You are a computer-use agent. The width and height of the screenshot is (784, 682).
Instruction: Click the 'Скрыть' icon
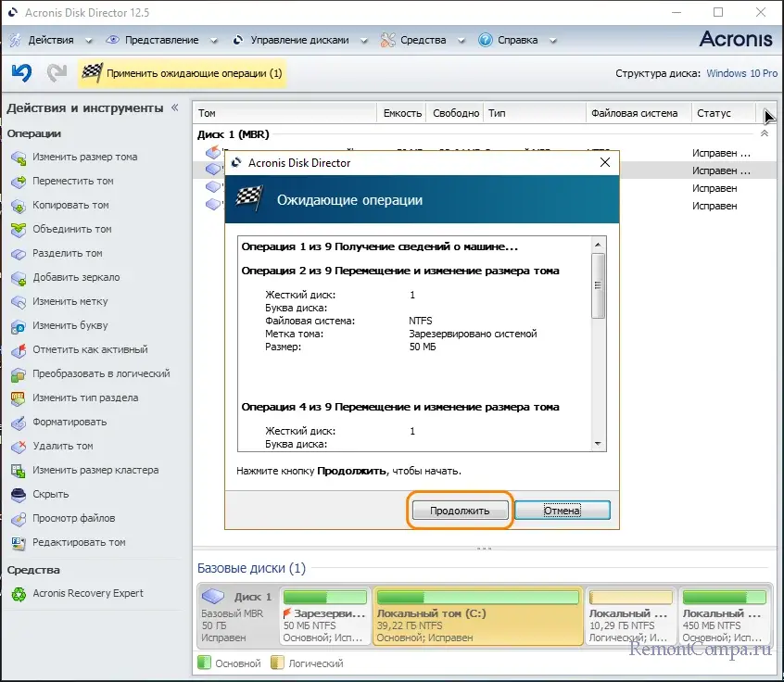click(x=19, y=495)
